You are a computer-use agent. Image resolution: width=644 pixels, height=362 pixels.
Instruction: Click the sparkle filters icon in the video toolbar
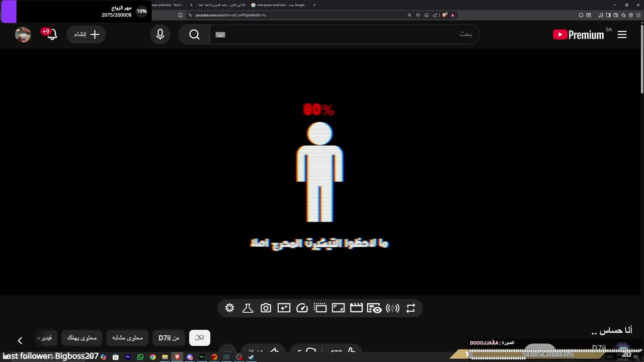point(284,308)
